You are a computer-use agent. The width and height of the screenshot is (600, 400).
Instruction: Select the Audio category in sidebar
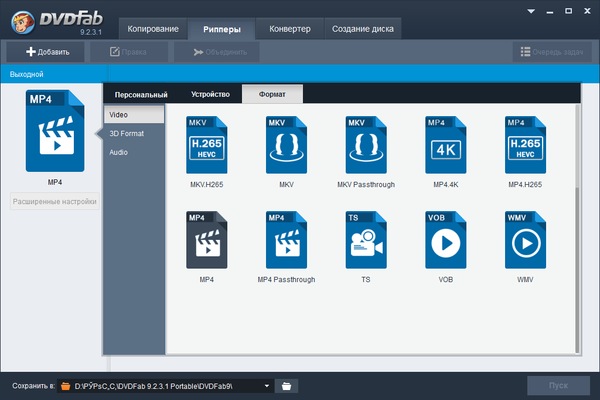(x=119, y=152)
